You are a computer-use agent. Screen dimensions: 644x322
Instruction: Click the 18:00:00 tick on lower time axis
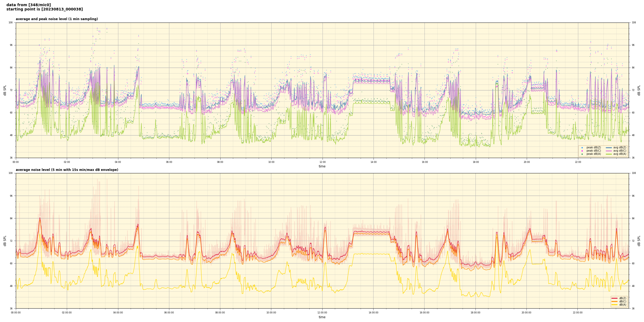click(475, 313)
